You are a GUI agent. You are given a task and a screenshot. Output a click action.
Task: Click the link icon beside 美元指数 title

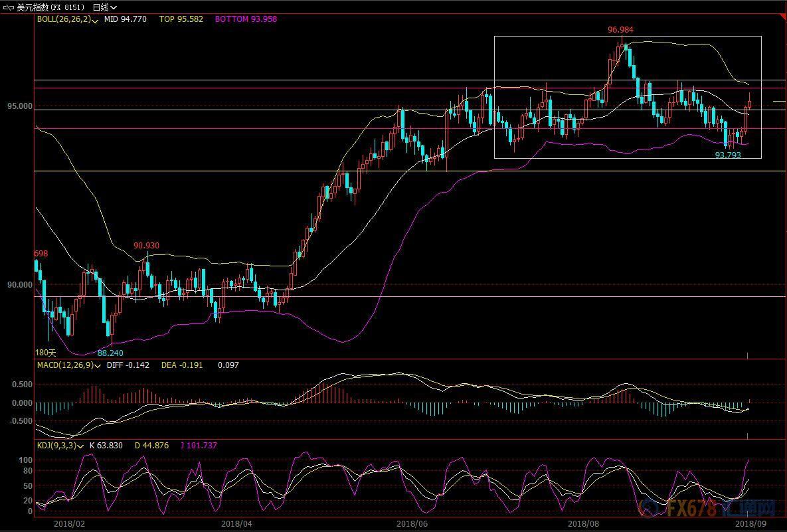[x=9, y=7]
